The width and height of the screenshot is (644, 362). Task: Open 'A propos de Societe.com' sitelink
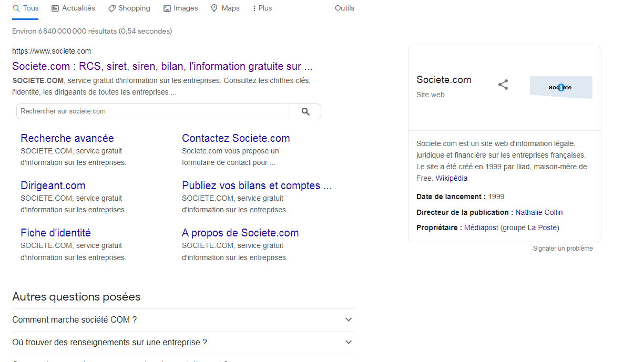pos(240,233)
